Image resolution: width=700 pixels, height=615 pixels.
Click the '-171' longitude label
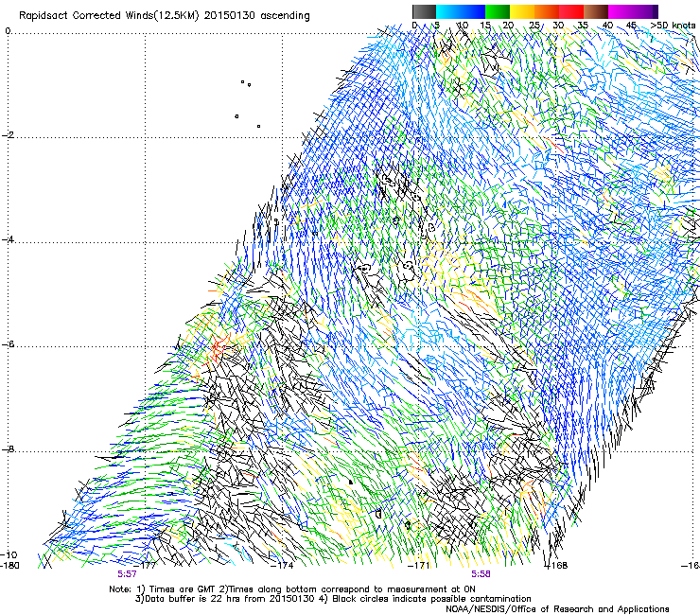419,566
